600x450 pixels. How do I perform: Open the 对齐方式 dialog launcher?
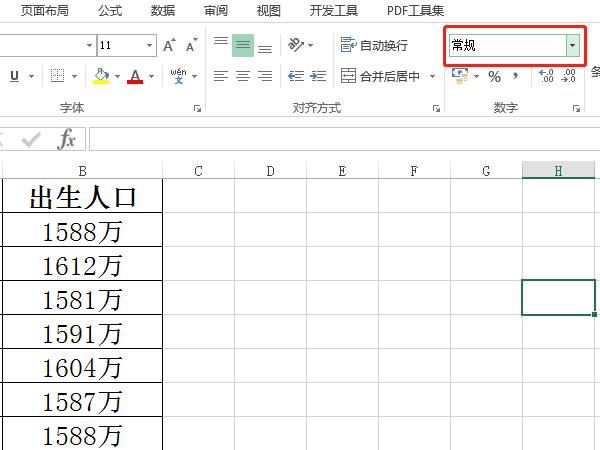(436, 108)
